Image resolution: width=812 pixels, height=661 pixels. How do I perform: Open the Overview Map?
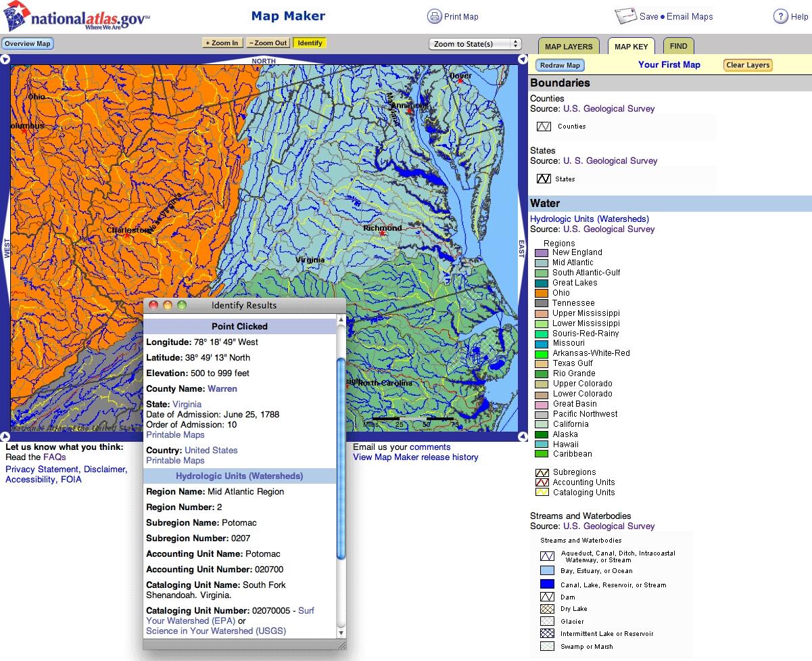click(x=27, y=44)
